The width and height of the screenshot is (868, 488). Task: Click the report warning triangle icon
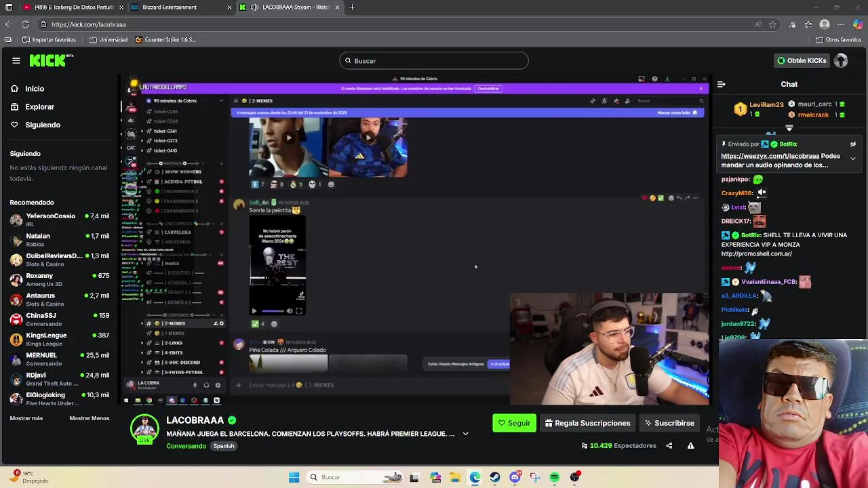tap(690, 445)
